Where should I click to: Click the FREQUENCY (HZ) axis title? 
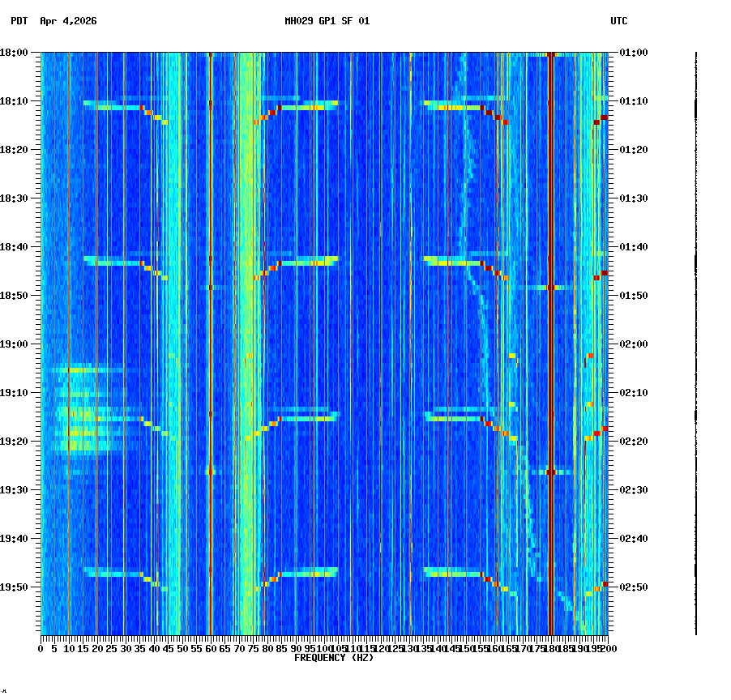pyautogui.click(x=335, y=658)
